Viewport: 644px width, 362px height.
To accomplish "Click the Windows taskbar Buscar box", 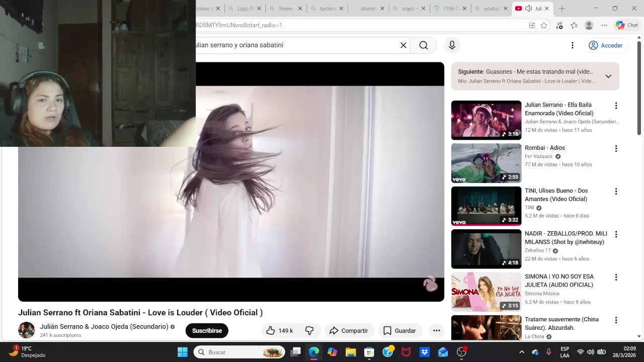I will point(239,352).
